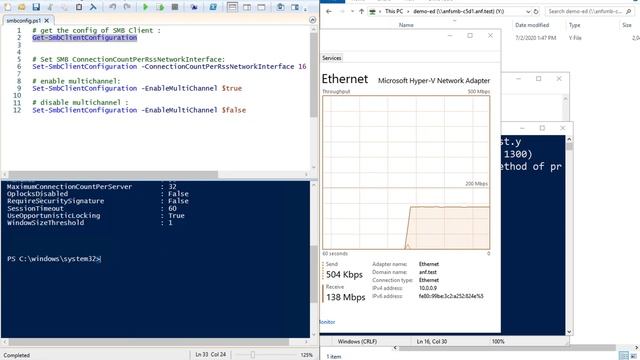Open the Resource Monitor link
The height and width of the screenshot is (360, 640).
327,322
